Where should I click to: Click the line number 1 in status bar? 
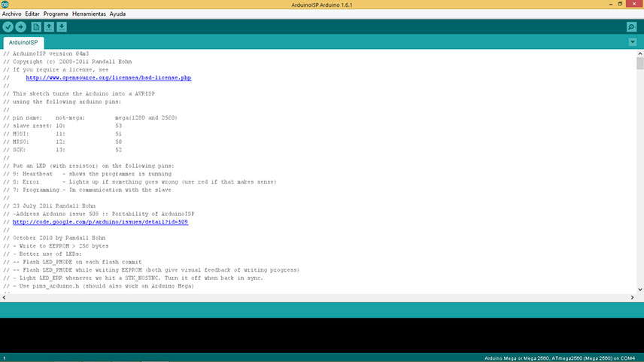pyautogui.click(x=5, y=358)
